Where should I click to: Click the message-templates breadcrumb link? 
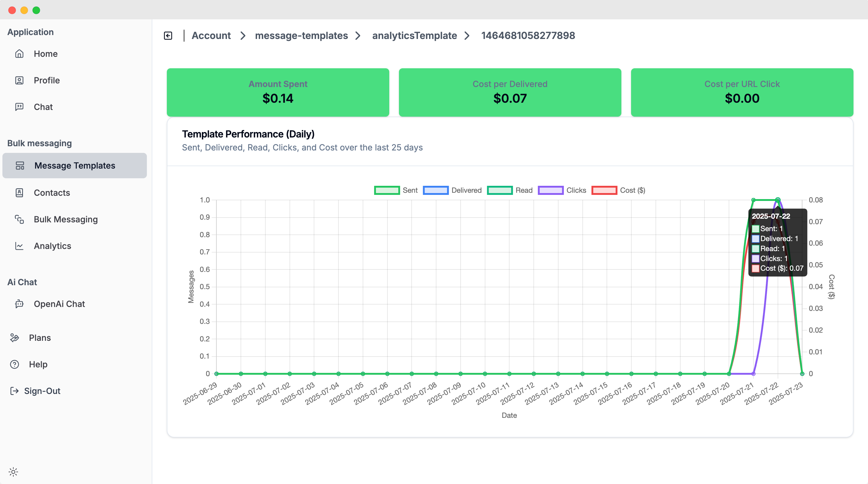pyautogui.click(x=301, y=36)
